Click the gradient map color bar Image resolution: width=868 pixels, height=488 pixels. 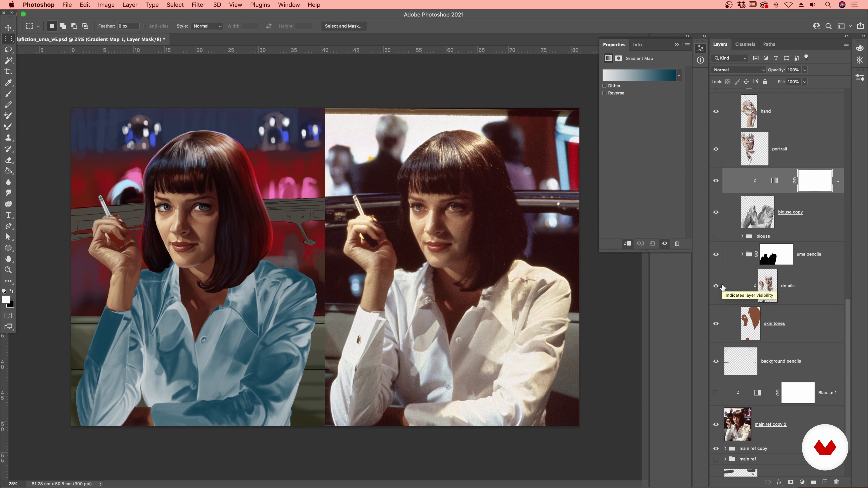[x=639, y=75]
